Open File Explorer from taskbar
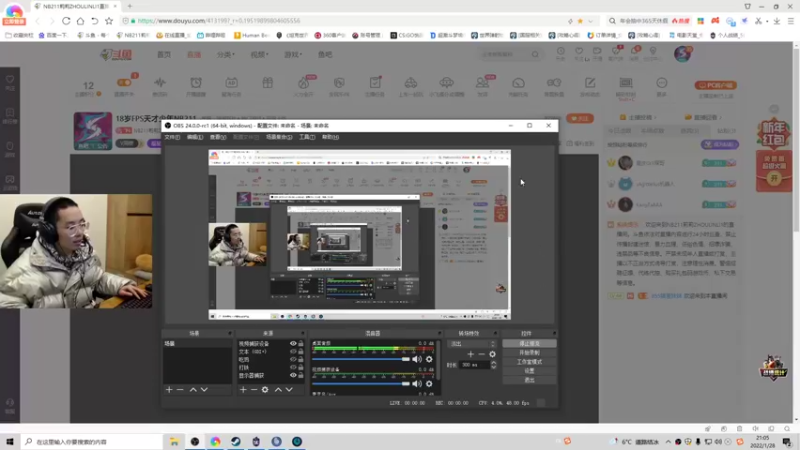Screen dimensions: 800x450 coord(174,442)
